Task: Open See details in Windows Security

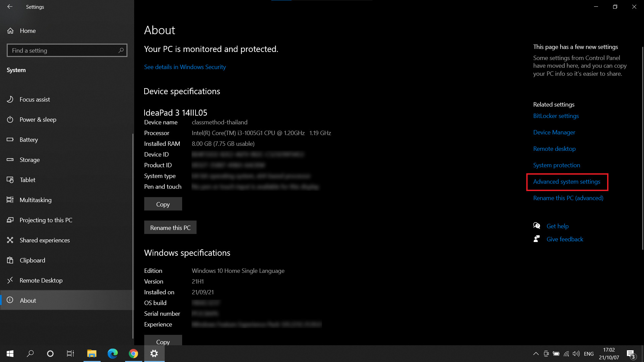Action: 185,67
